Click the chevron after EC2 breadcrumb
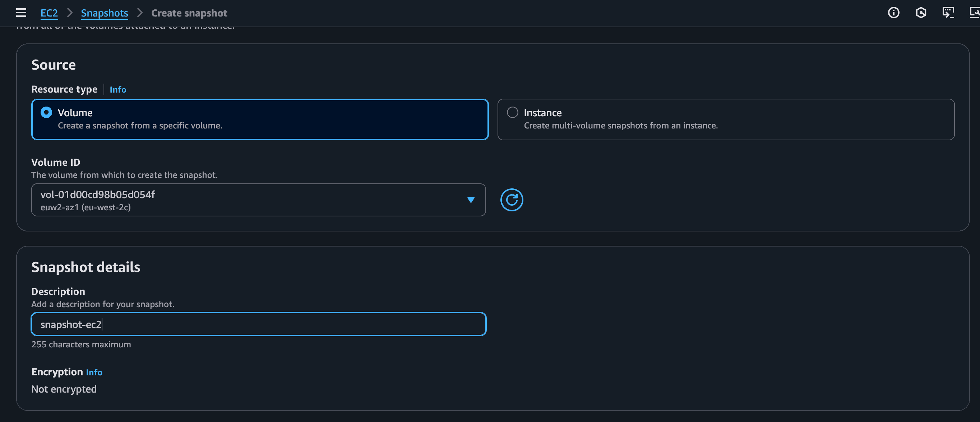Viewport: 980px width, 422px height. [69, 13]
